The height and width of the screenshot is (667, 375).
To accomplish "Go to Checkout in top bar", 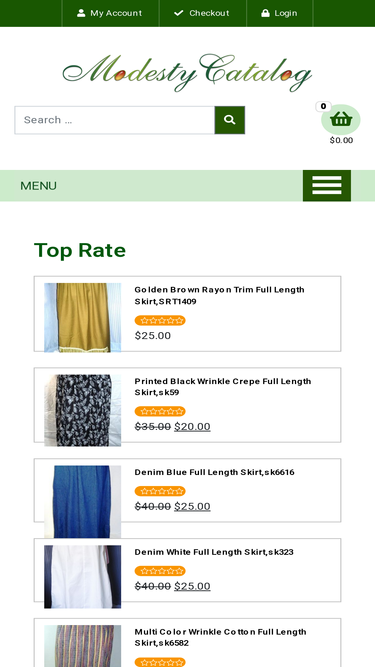I will tap(202, 13).
